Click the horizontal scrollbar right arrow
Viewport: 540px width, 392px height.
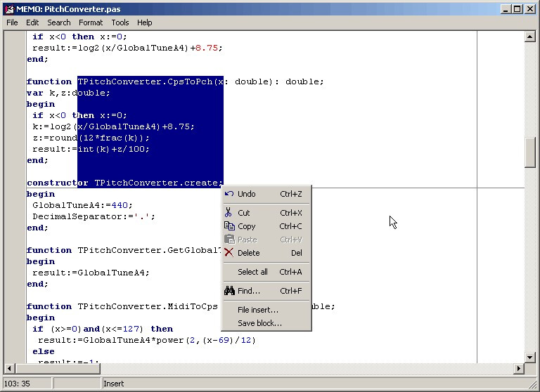pyautogui.click(x=519, y=369)
